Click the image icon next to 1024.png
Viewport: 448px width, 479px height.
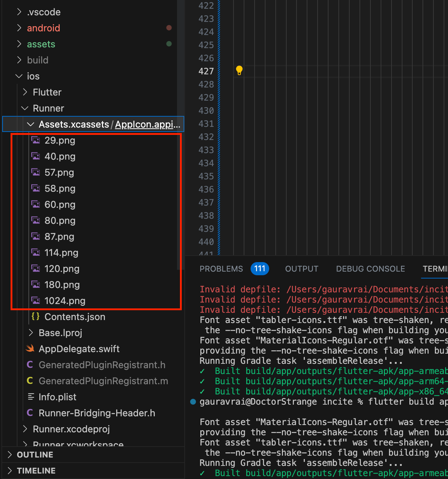click(x=36, y=301)
